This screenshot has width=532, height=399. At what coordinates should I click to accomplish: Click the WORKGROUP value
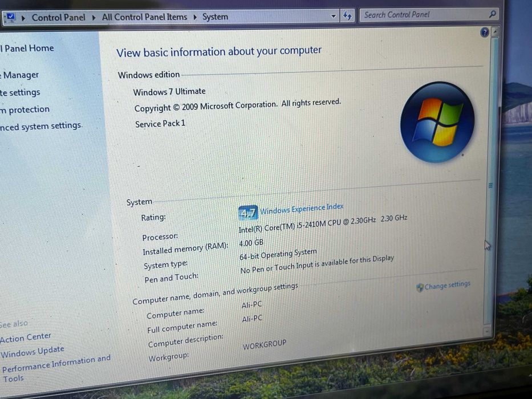[265, 345]
